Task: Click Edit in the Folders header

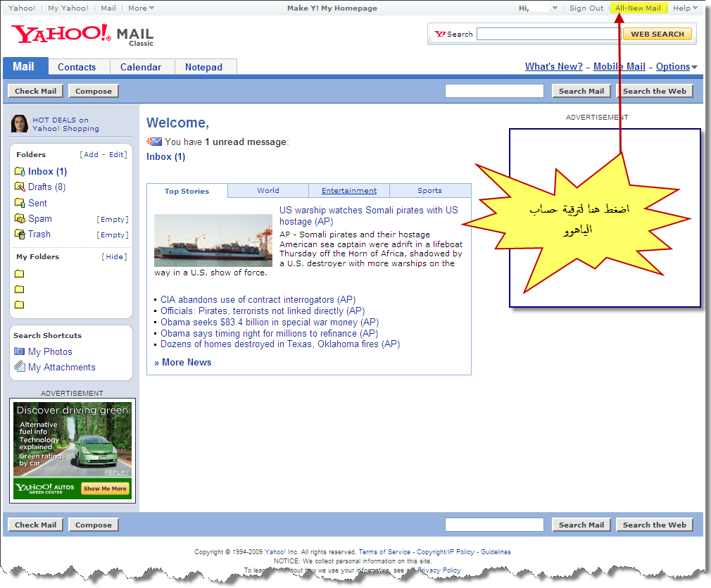Action: click(x=116, y=154)
